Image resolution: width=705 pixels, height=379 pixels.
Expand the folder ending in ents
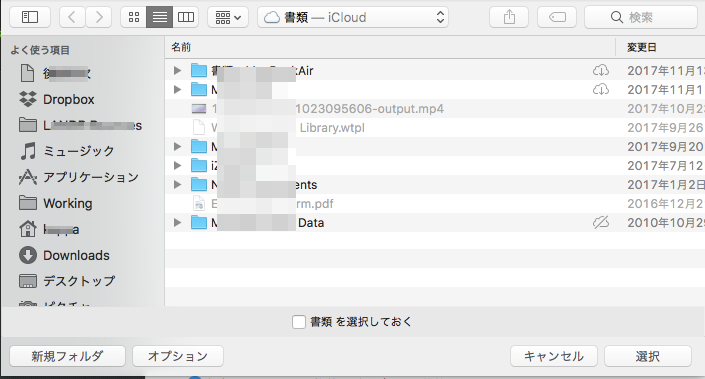coord(177,184)
